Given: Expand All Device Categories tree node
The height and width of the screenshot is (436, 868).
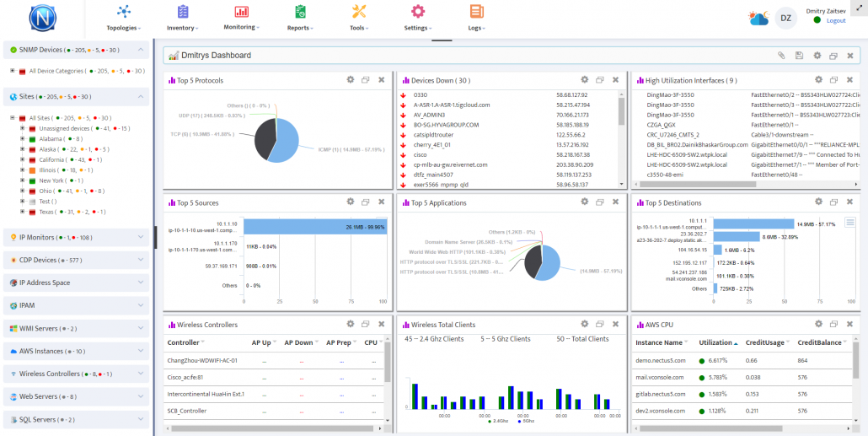Looking at the screenshot, I should (12, 72).
